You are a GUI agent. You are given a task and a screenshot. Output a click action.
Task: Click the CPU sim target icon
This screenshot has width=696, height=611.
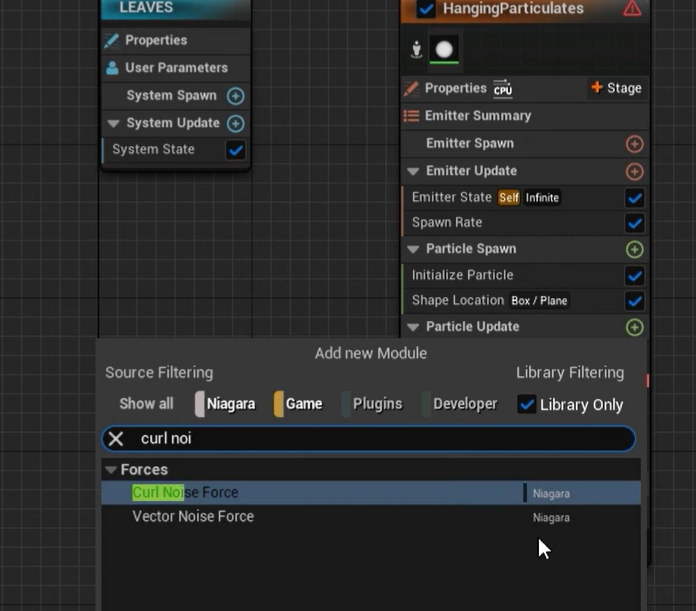pyautogui.click(x=503, y=88)
